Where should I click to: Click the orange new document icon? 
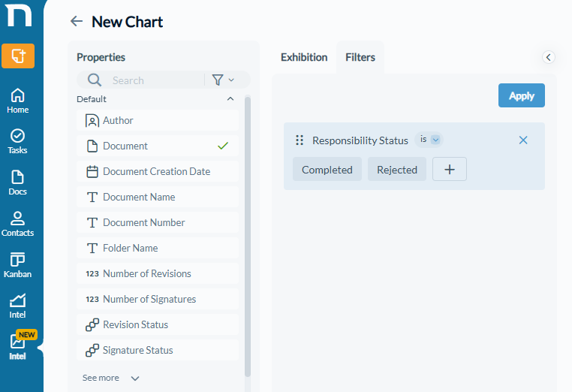[18, 56]
